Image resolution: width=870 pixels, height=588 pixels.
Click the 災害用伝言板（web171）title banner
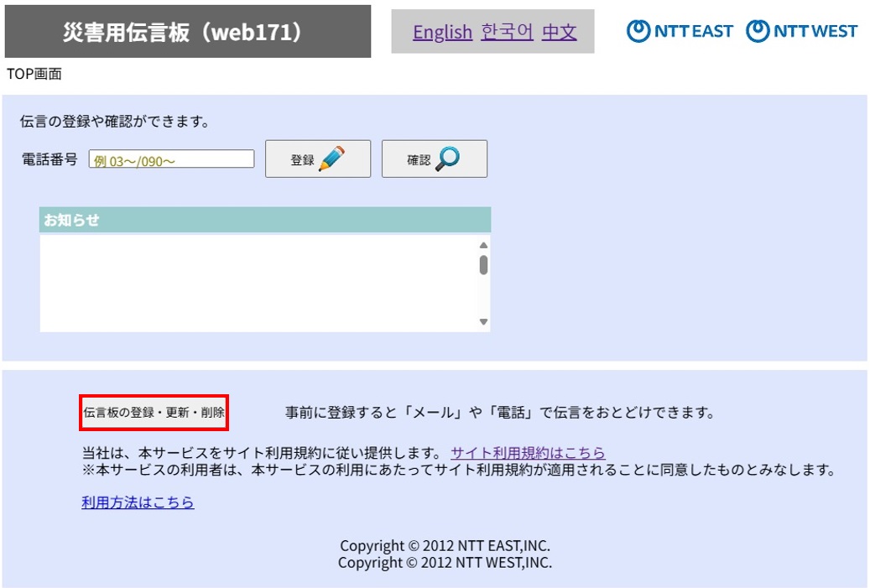[x=186, y=31]
